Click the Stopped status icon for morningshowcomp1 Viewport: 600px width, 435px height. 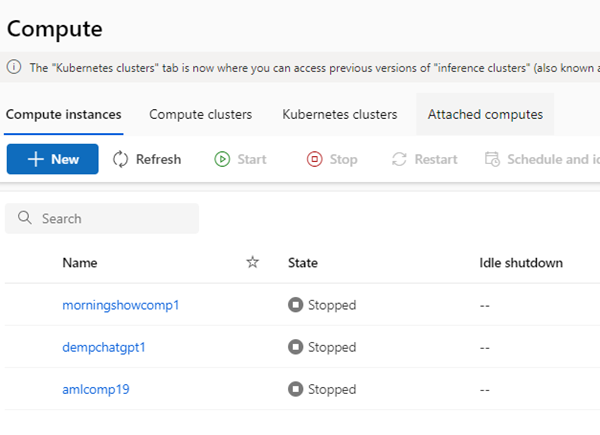click(x=295, y=305)
